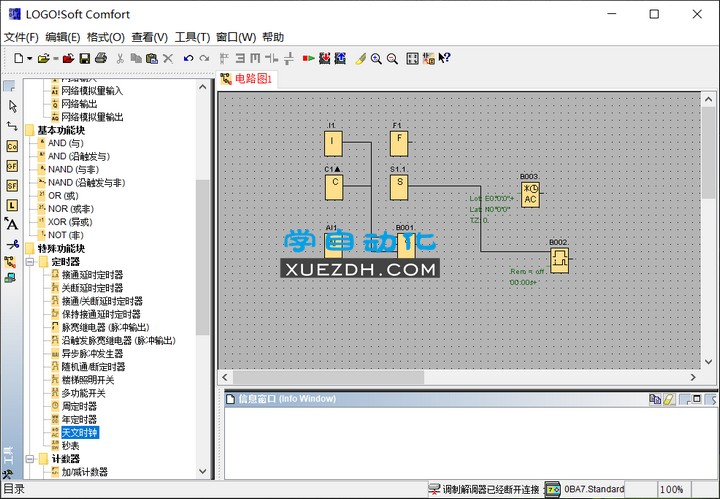Paste with the clipboard icon
Viewport: 720px width, 499px height.
point(152,58)
